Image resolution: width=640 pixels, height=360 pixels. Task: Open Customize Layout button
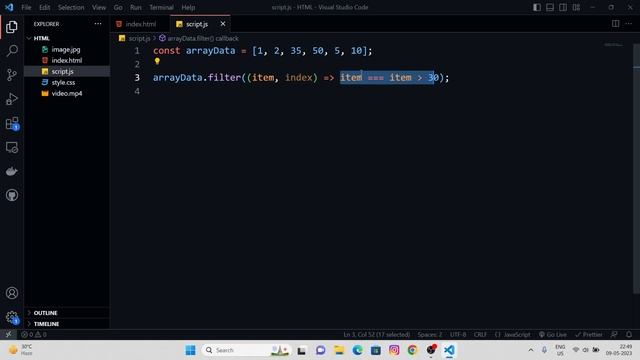pyautogui.click(x=576, y=7)
